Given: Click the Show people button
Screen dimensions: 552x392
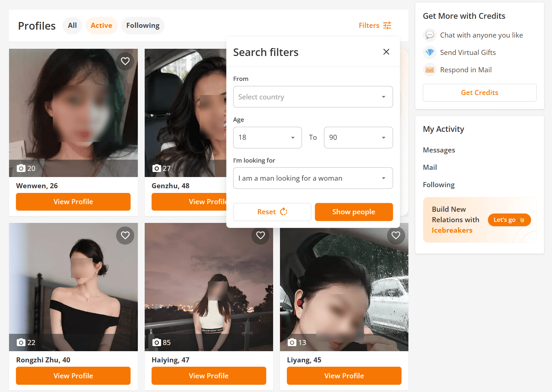Looking at the screenshot, I should (354, 212).
